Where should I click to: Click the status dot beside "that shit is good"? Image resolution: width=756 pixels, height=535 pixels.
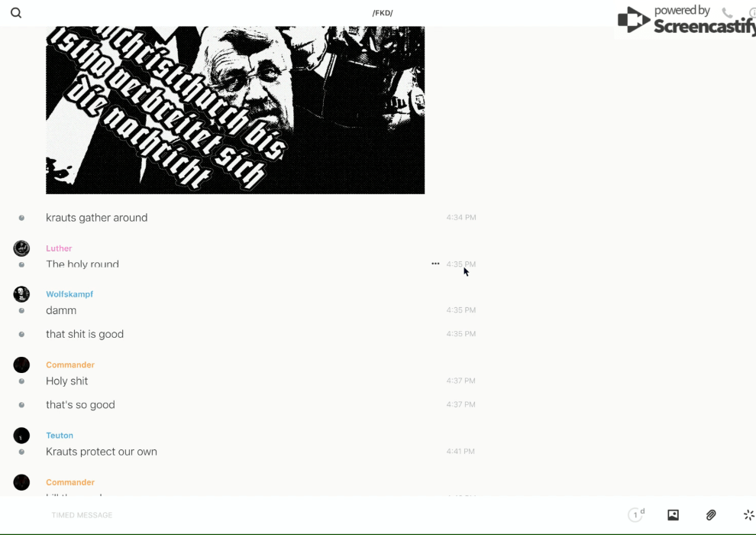pos(21,334)
